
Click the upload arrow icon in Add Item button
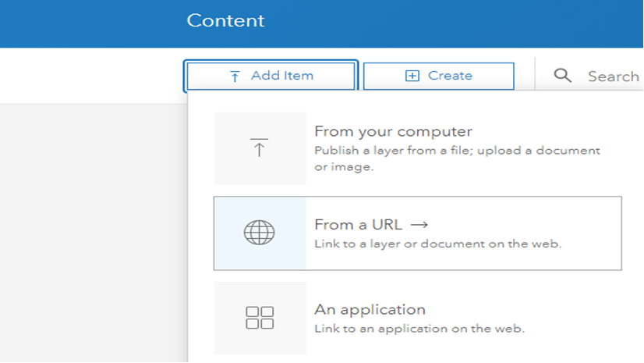(x=235, y=77)
